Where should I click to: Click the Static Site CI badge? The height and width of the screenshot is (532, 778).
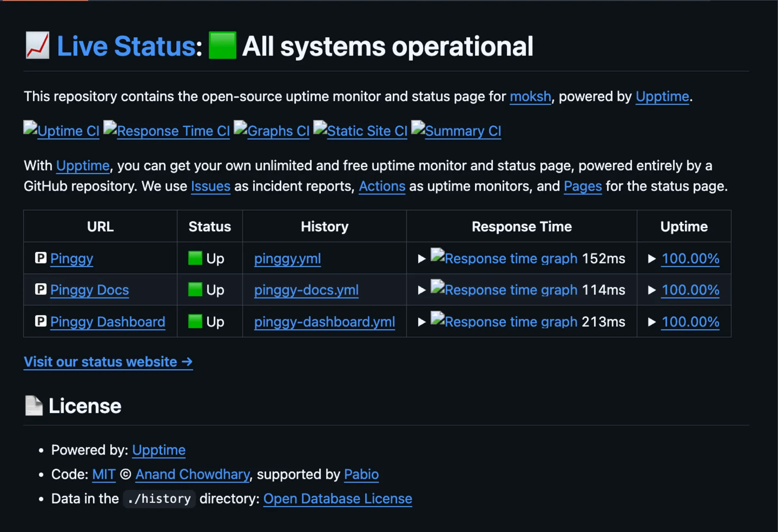(360, 130)
